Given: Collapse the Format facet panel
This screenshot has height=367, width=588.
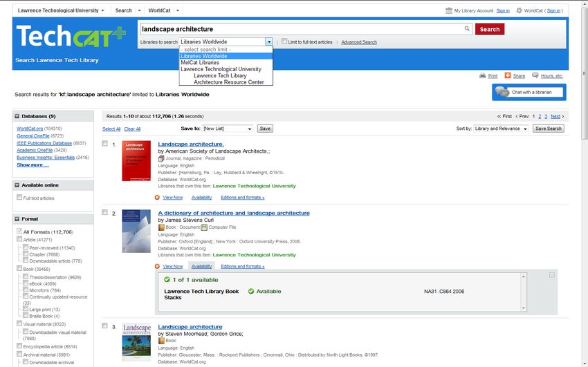Looking at the screenshot, I should (17, 219).
